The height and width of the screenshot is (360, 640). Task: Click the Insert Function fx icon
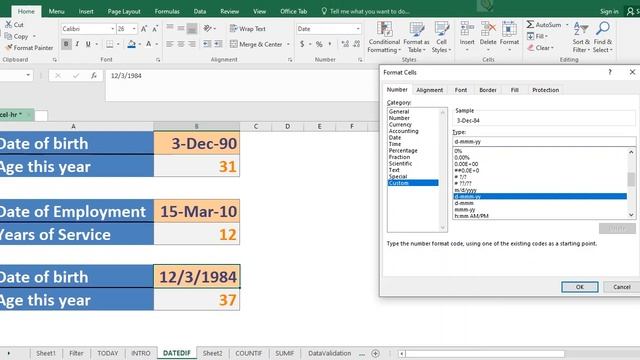point(94,76)
